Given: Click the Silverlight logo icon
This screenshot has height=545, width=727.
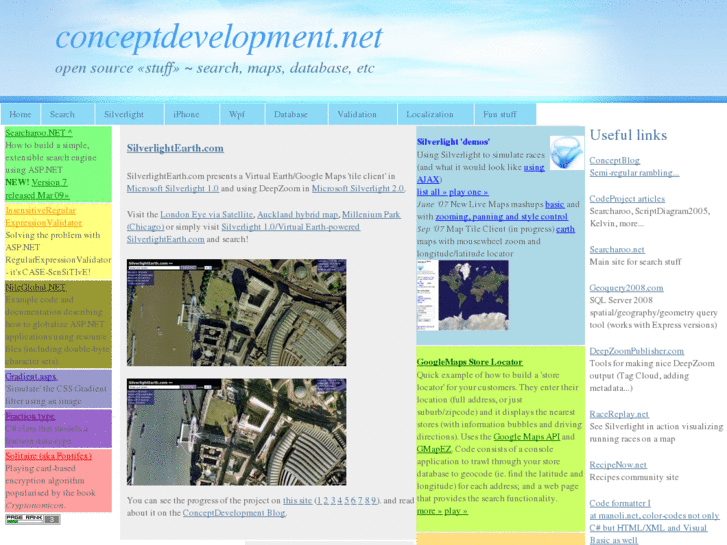Looking at the screenshot, I should click(x=567, y=153).
